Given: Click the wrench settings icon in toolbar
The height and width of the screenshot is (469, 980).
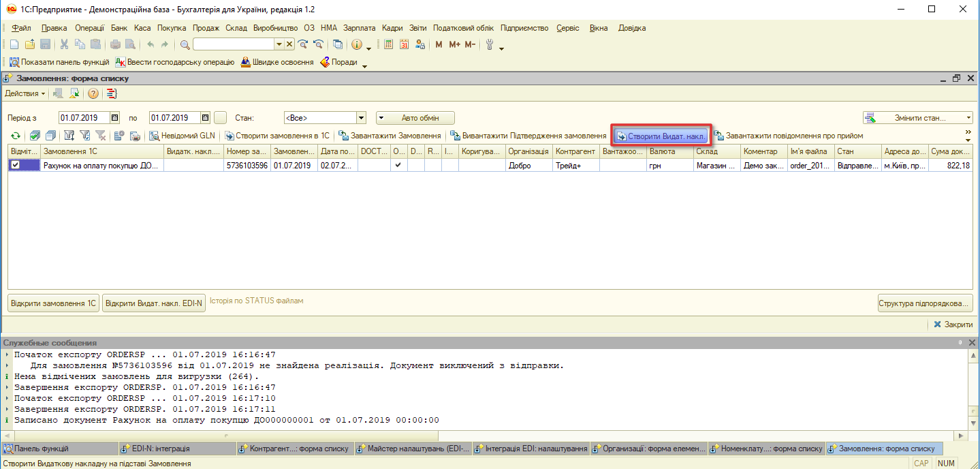Looking at the screenshot, I should 489,44.
